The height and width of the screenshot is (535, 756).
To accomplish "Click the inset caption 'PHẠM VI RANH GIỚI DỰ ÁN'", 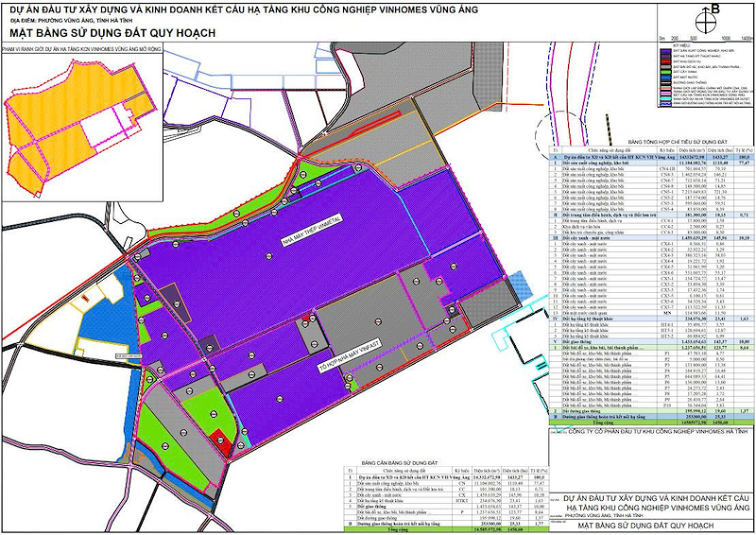I will [81, 49].
